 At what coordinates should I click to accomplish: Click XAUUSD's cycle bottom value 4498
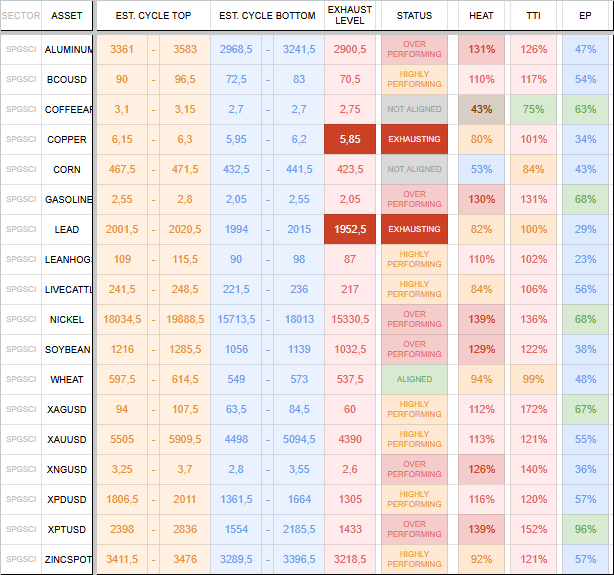pyautogui.click(x=236, y=439)
